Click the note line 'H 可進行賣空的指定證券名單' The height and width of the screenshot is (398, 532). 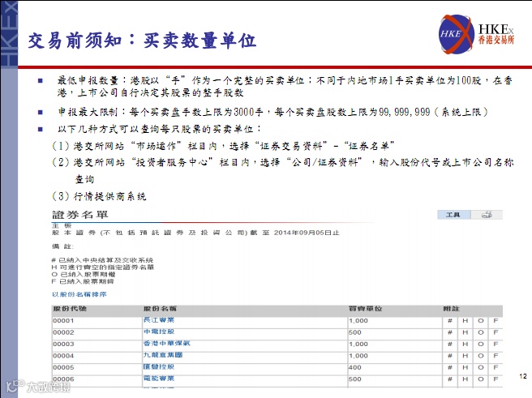click(103, 267)
